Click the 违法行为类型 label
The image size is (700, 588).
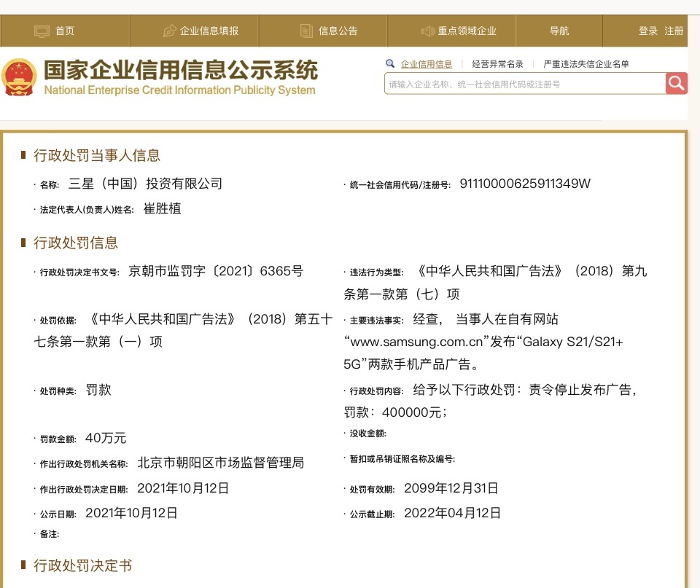tap(376, 273)
